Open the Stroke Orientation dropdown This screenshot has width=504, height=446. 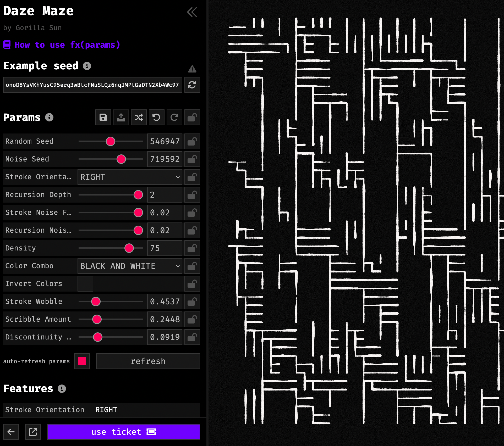pos(130,177)
